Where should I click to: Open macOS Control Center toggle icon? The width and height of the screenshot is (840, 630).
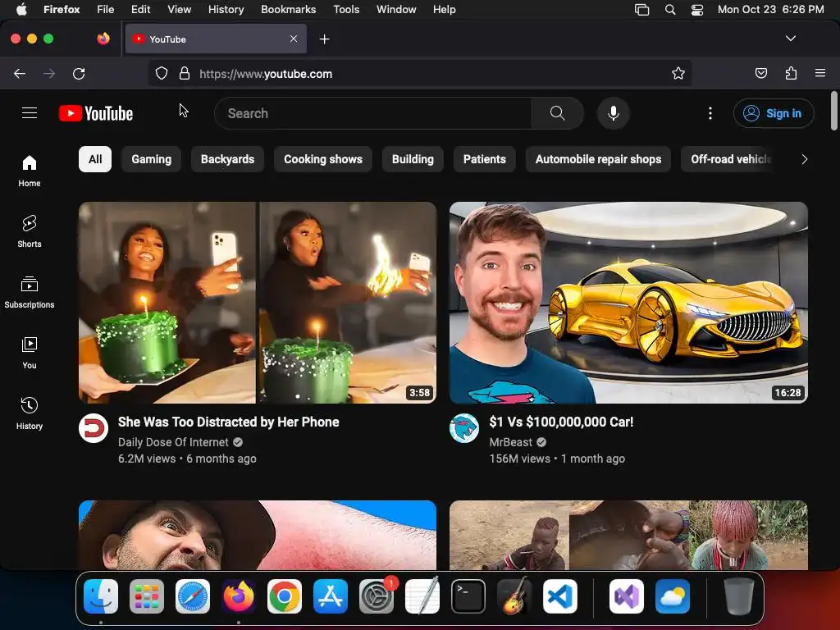click(x=697, y=10)
